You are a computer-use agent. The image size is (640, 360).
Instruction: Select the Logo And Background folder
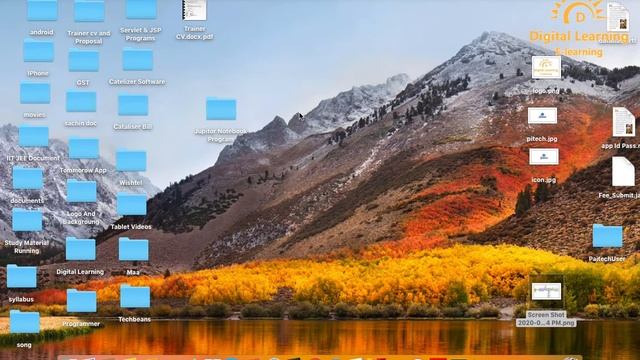(x=82, y=191)
